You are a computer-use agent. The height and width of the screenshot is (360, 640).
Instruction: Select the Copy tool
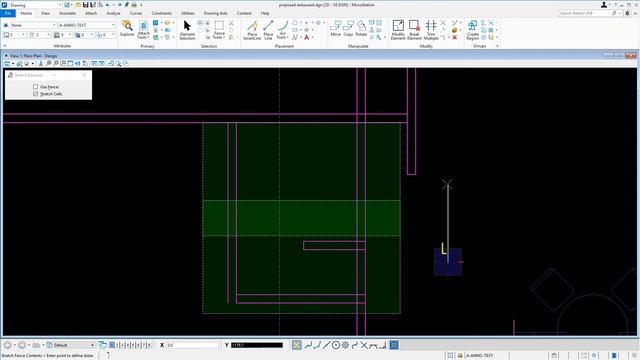click(348, 29)
